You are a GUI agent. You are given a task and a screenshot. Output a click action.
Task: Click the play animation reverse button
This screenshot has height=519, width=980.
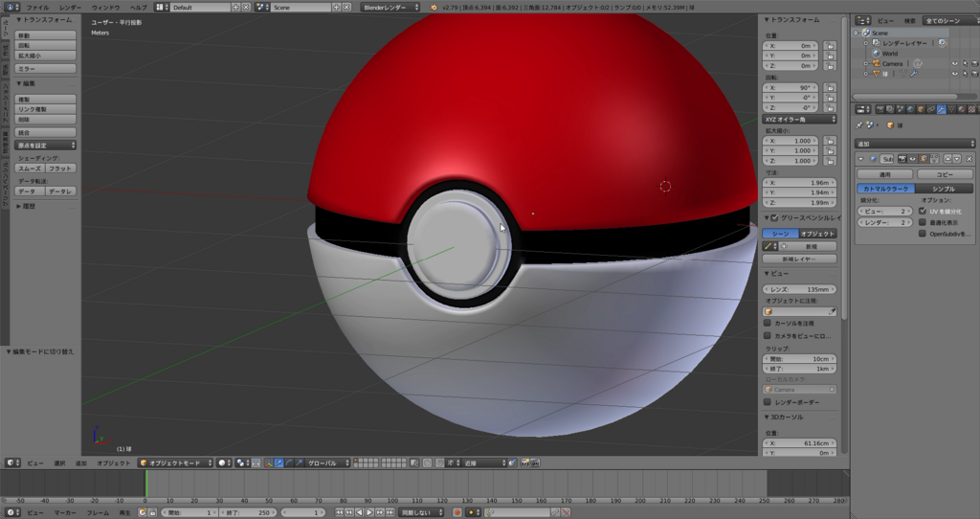click(360, 512)
